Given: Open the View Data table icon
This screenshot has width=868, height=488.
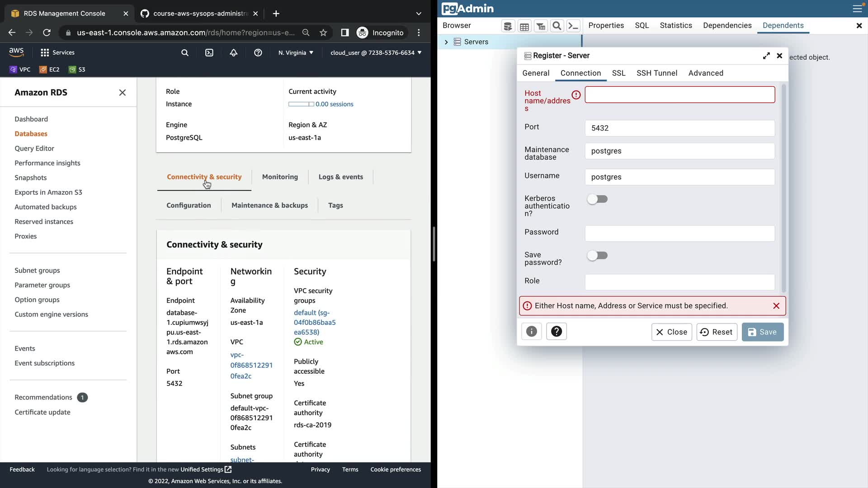Looking at the screenshot, I should click(x=524, y=26).
